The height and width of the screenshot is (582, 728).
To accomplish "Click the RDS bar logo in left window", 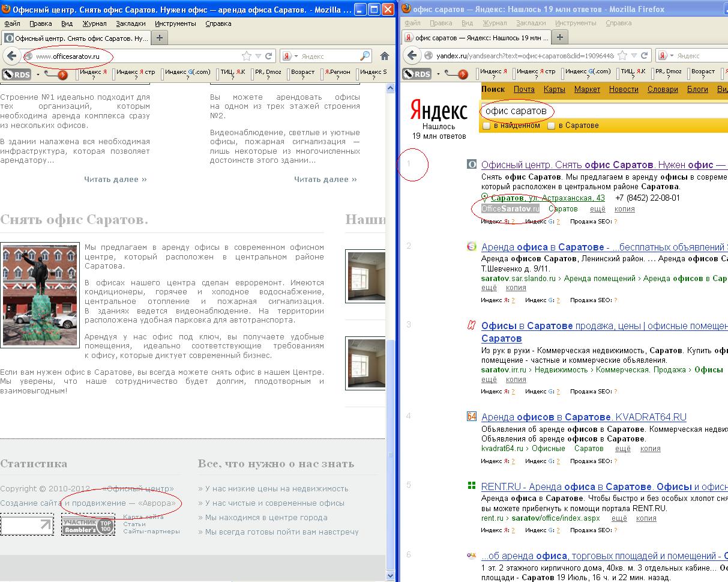I will 17,74.
